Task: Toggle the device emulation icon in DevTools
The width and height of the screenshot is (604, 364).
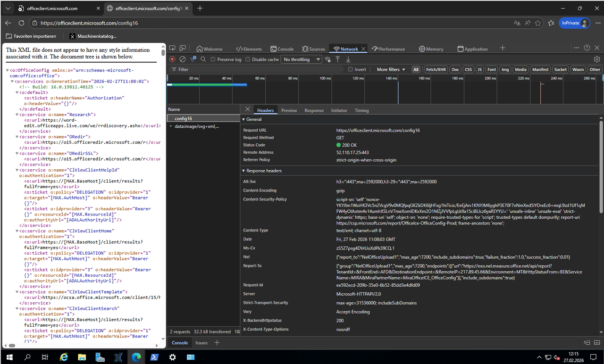Action: click(x=183, y=49)
